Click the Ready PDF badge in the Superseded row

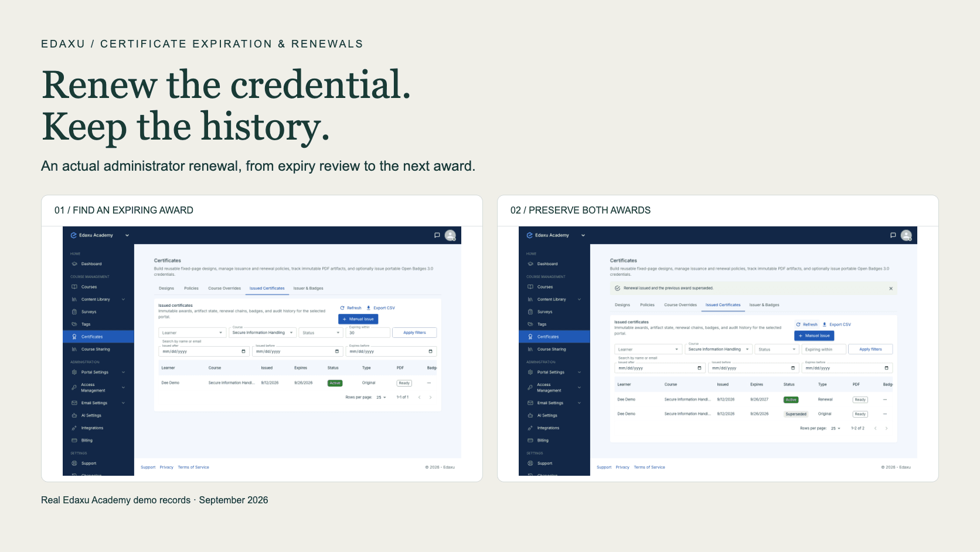point(860,414)
